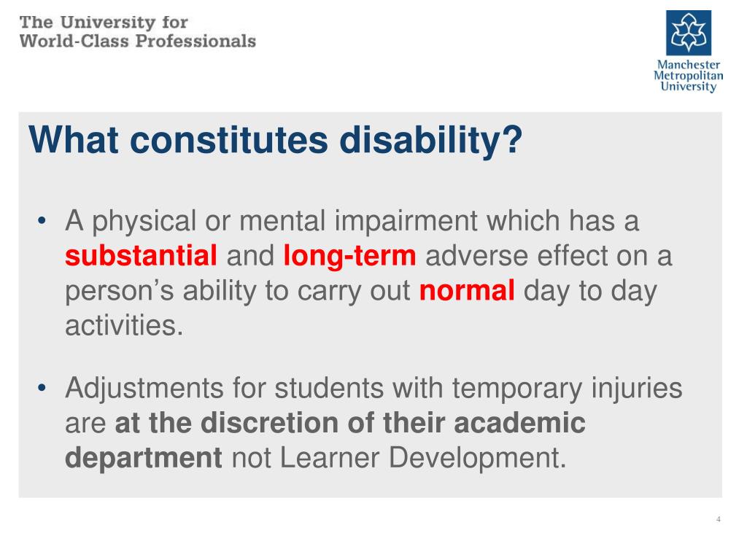Click the phrase 'day to day'

(x=590, y=292)
